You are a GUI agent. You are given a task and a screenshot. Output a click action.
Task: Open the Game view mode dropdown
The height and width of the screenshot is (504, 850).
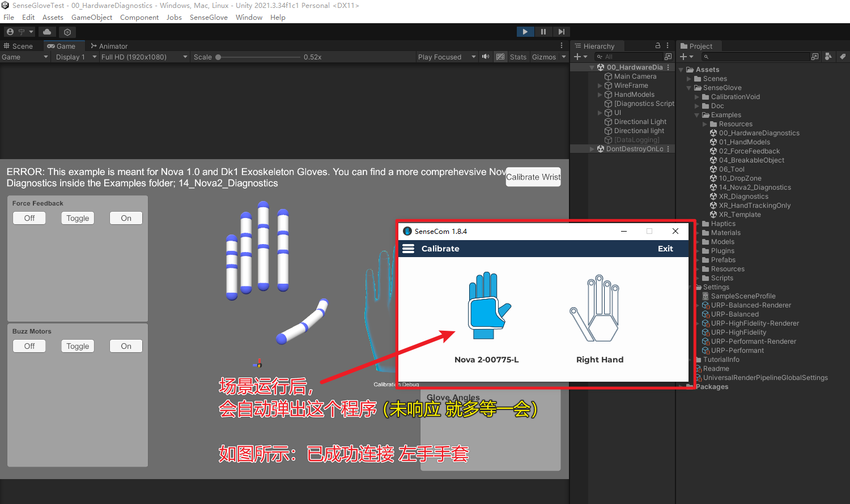click(x=25, y=57)
